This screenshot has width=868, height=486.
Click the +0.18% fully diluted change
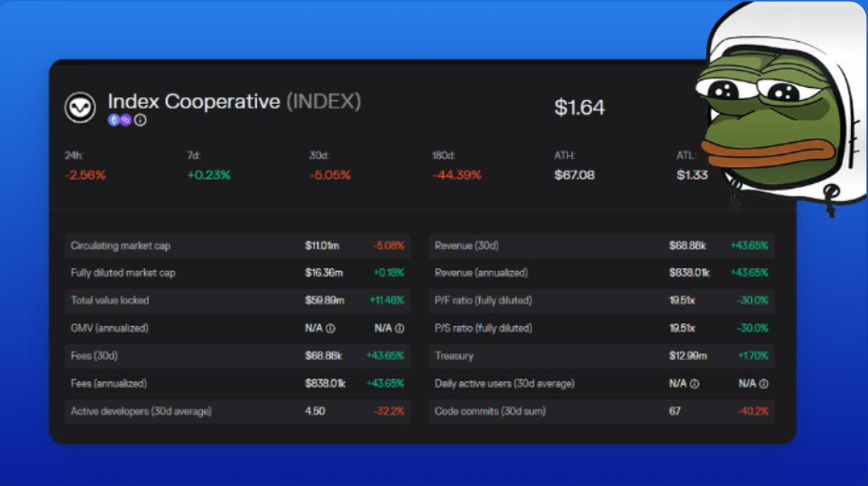(x=388, y=273)
